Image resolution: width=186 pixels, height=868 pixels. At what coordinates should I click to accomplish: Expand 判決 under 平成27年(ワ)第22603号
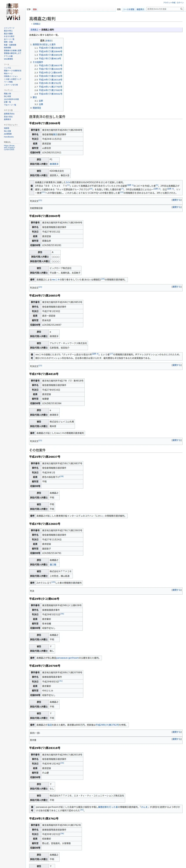[x=177, y=590]
